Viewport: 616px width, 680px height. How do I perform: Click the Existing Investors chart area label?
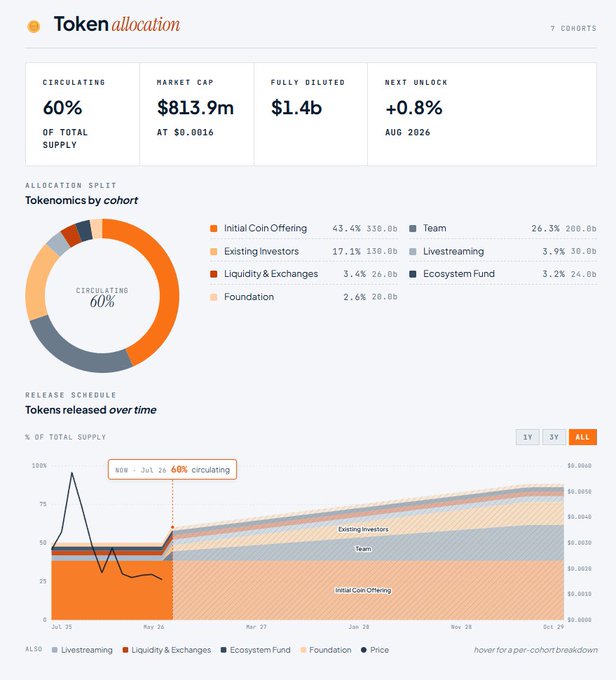coord(363,530)
